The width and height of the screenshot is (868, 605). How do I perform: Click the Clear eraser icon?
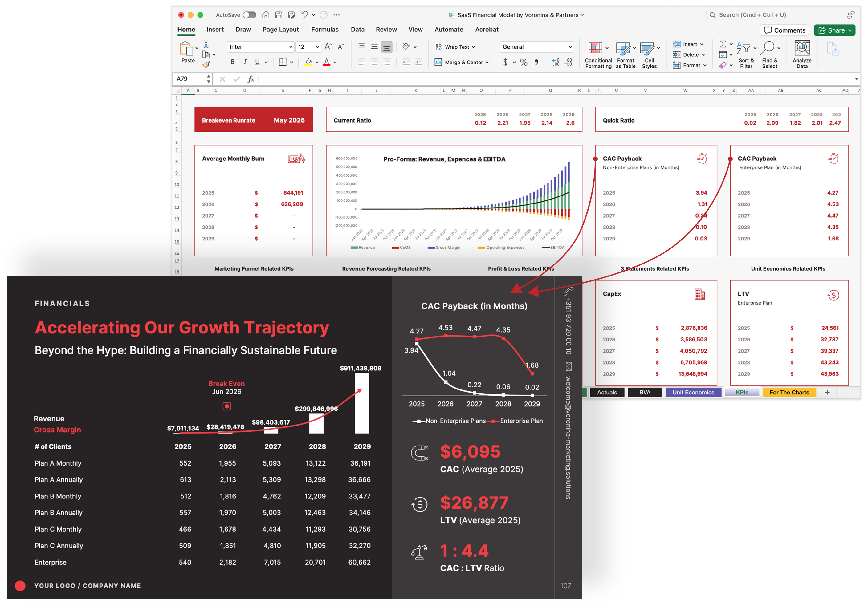(x=723, y=65)
